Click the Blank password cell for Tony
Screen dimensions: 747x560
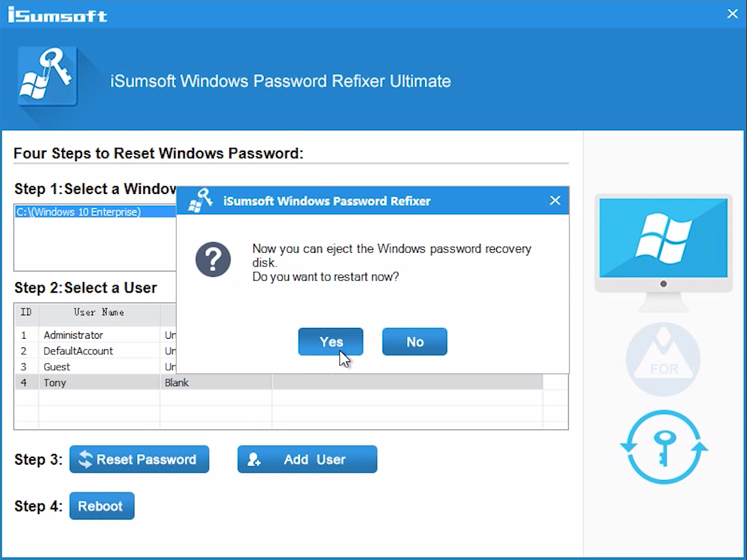tap(216, 383)
